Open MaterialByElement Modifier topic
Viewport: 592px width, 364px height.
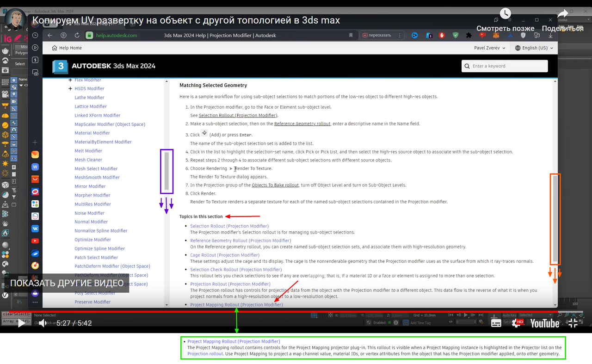(x=103, y=142)
